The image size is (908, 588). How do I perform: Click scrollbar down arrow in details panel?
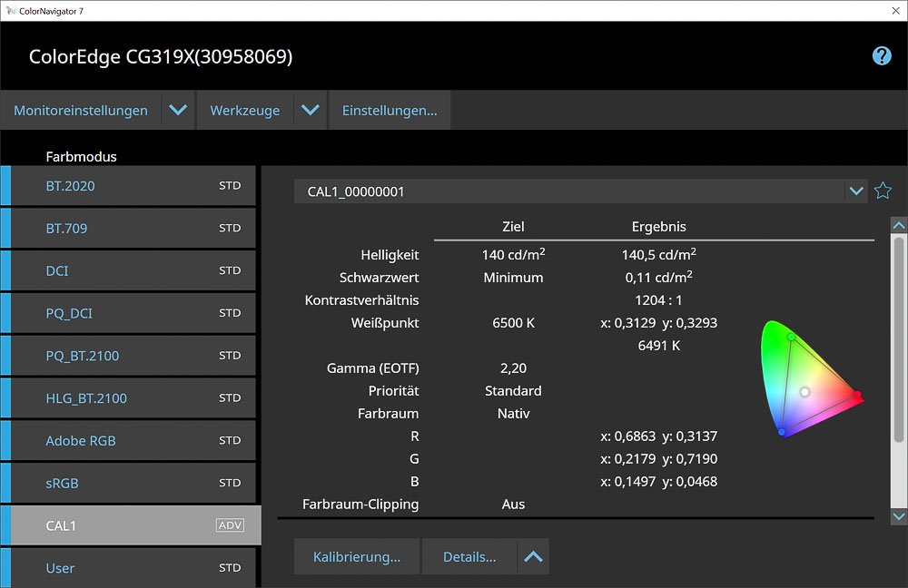tap(899, 516)
